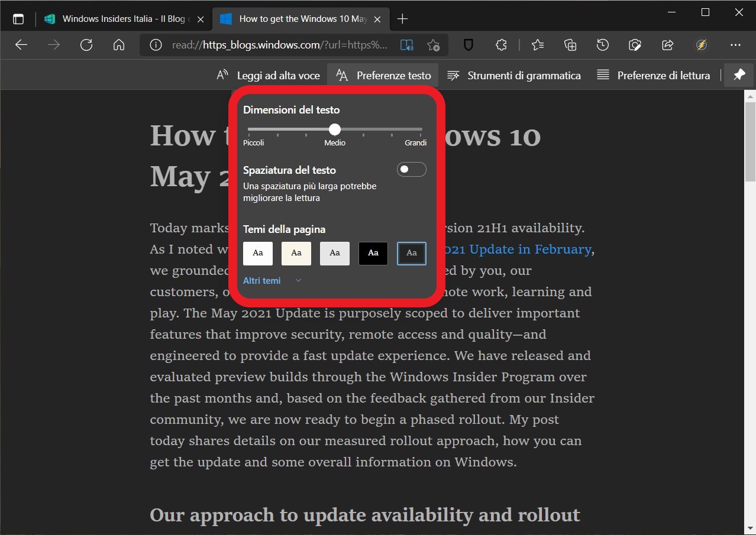The height and width of the screenshot is (535, 756).
Task: Choose the light gray page theme swatch
Action: 335,253
